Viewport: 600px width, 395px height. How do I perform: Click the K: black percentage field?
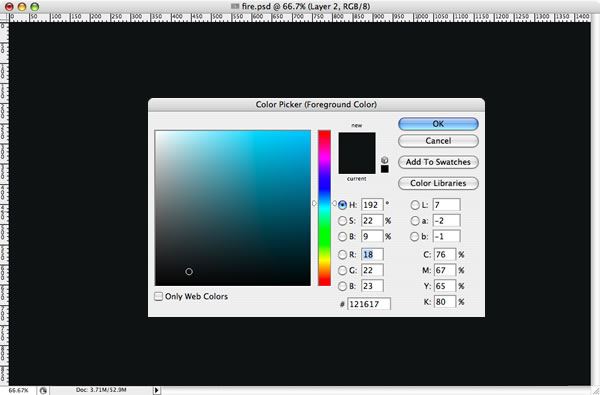click(445, 302)
